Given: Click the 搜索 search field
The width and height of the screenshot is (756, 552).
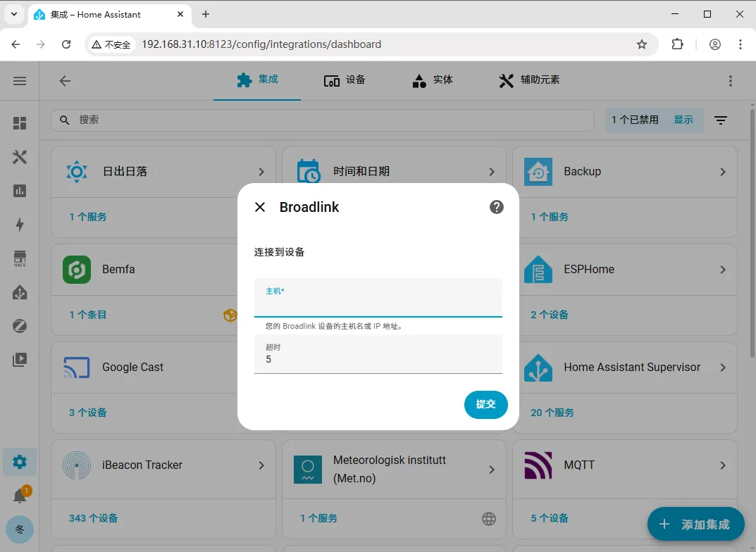Looking at the screenshot, I should [x=323, y=120].
